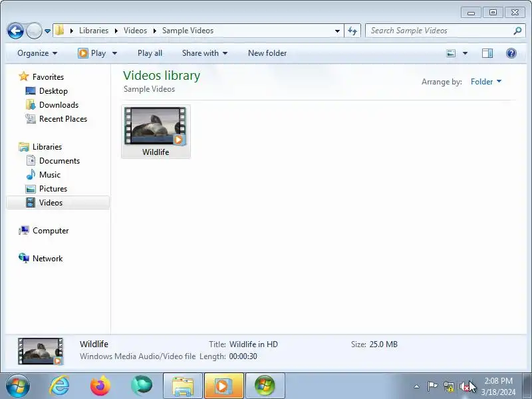
Task: Open Desktop in the navigation pane
Action: [53, 91]
